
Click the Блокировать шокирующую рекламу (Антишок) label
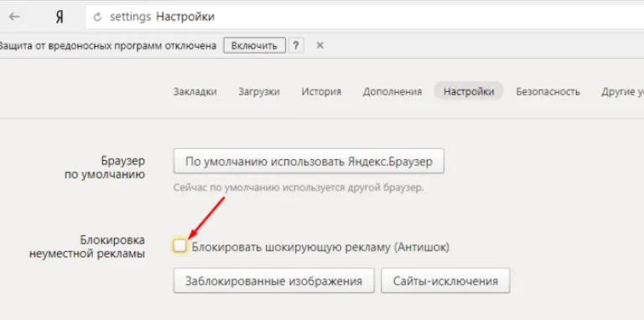(x=320, y=247)
